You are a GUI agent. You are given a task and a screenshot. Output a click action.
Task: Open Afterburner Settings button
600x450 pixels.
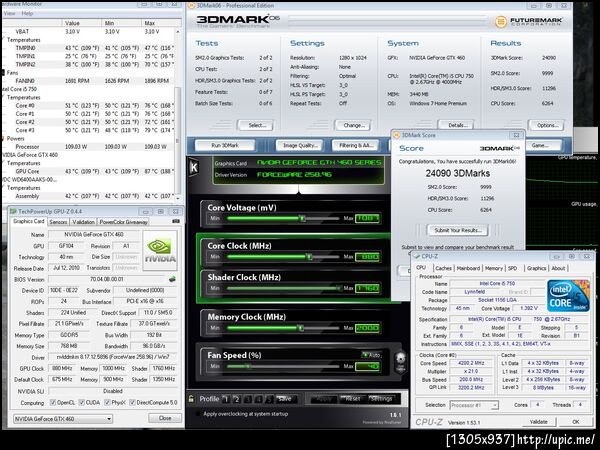pyautogui.click(x=382, y=399)
